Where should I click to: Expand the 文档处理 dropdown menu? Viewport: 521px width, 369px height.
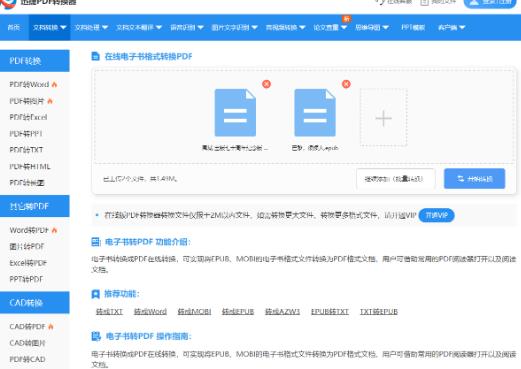(x=91, y=27)
